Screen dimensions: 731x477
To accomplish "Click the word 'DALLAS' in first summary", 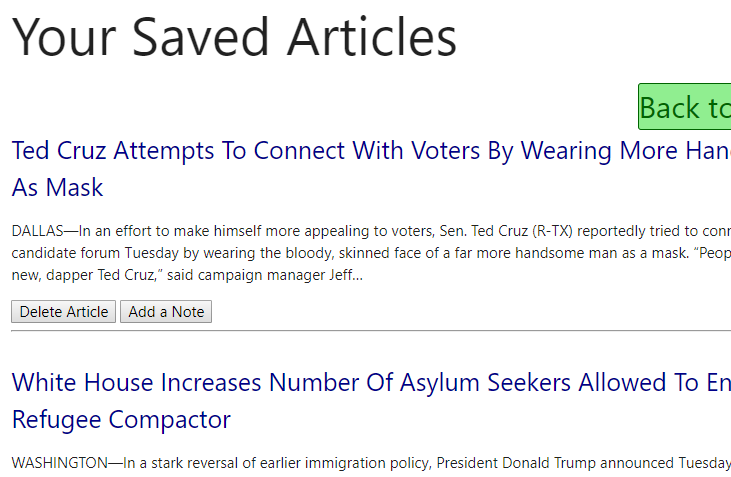I will [37, 231].
